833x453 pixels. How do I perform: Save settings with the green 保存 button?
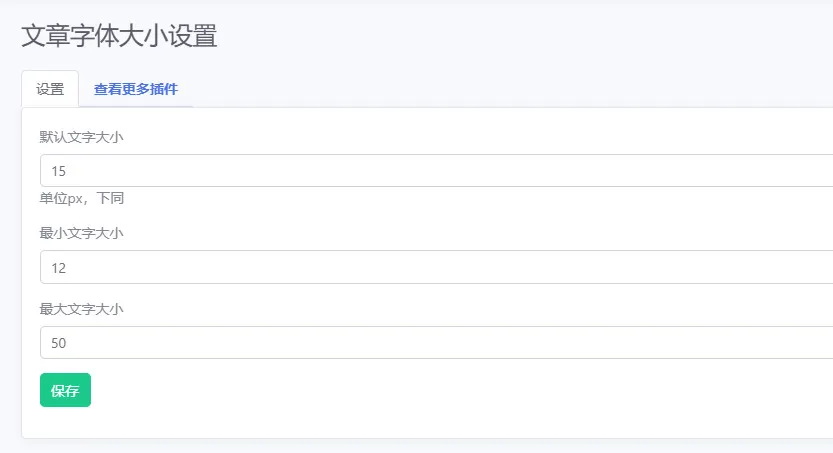(x=65, y=390)
